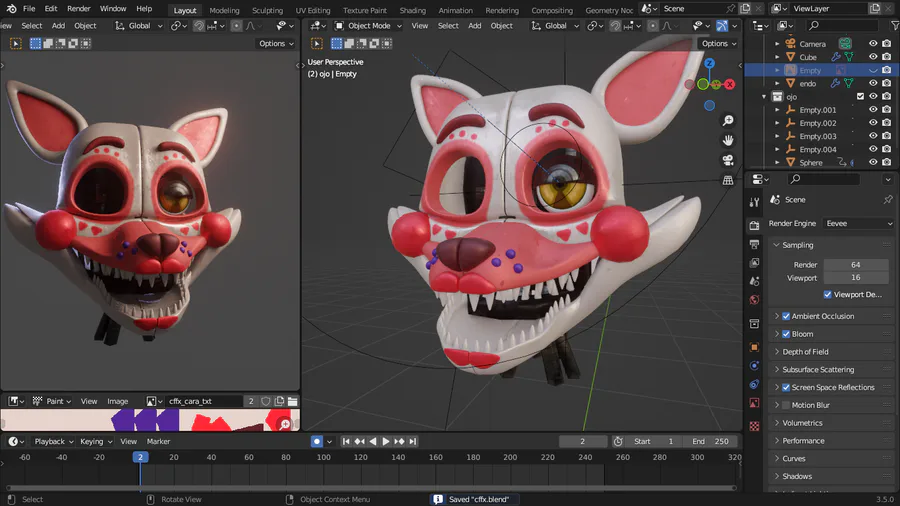
Task: Click the current frame number field
Action: coord(583,441)
